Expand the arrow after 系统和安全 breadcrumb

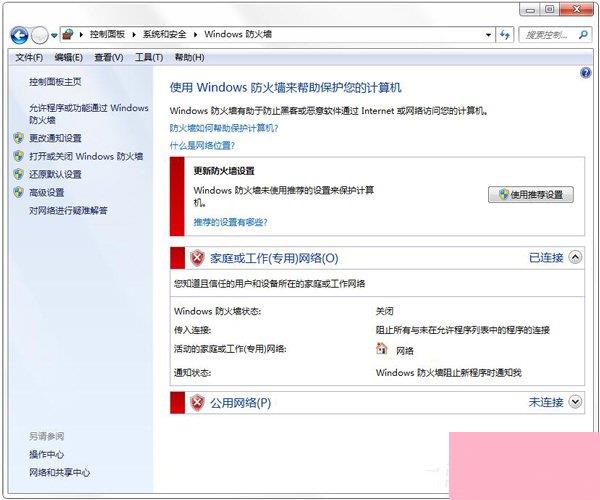(195, 35)
